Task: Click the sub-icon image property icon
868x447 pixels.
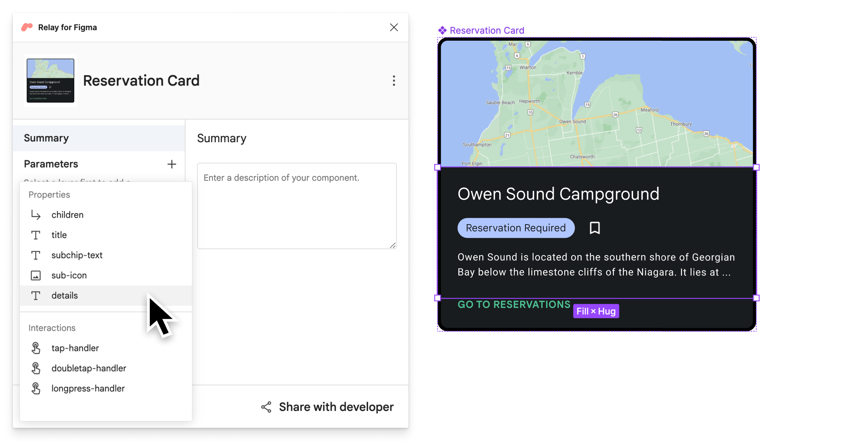Action: point(36,275)
